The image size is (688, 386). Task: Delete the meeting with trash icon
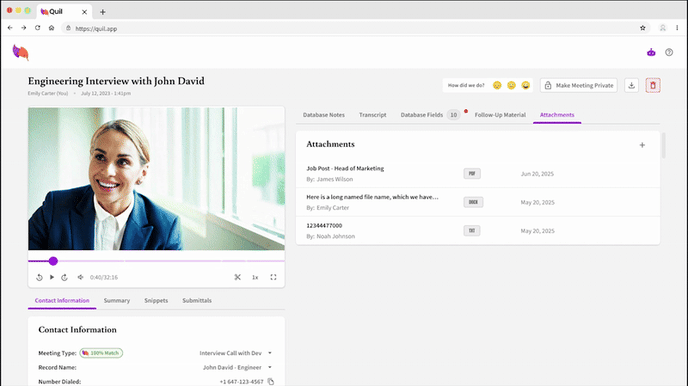(653, 86)
